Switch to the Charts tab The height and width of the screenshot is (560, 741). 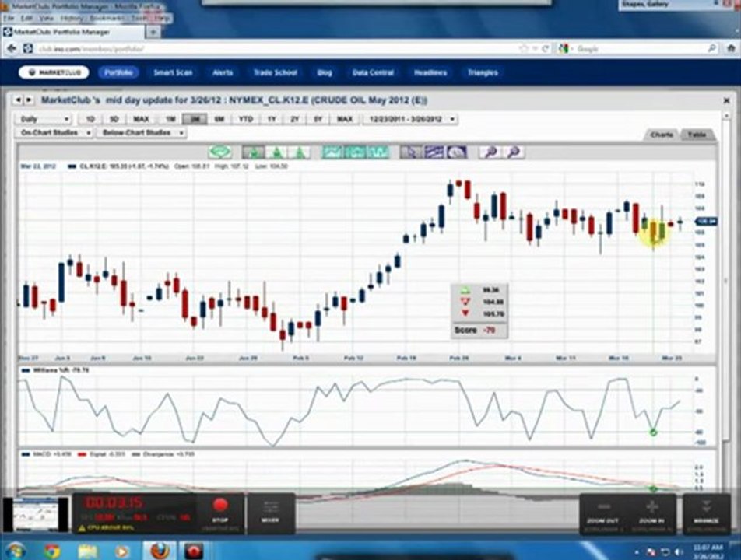pos(662,135)
